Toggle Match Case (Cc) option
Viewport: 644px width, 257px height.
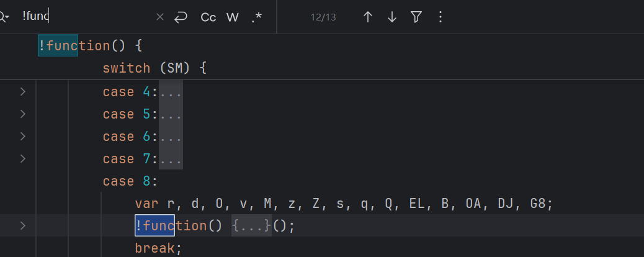pyautogui.click(x=208, y=17)
